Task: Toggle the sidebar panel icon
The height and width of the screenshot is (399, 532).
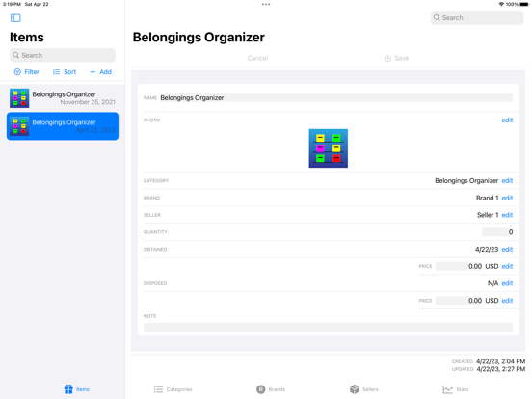Action: coord(15,18)
